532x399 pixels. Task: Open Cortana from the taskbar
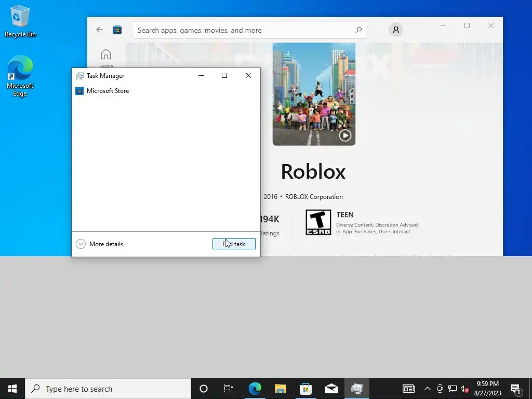[204, 389]
